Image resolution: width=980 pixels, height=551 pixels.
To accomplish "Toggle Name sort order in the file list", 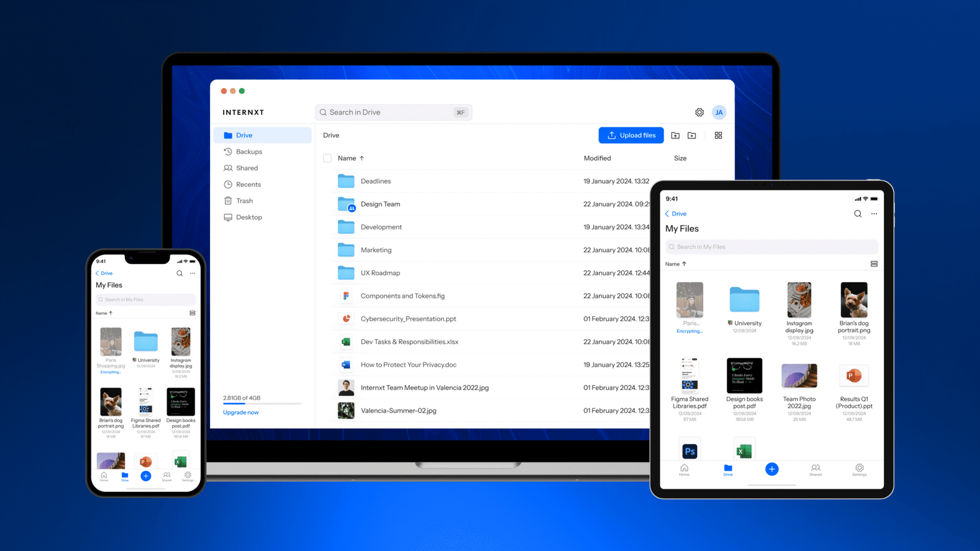I will [348, 158].
